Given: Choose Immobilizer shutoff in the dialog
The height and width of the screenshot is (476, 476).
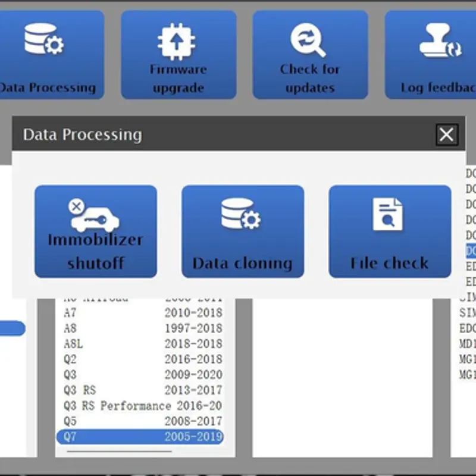Looking at the screenshot, I should (x=96, y=231).
